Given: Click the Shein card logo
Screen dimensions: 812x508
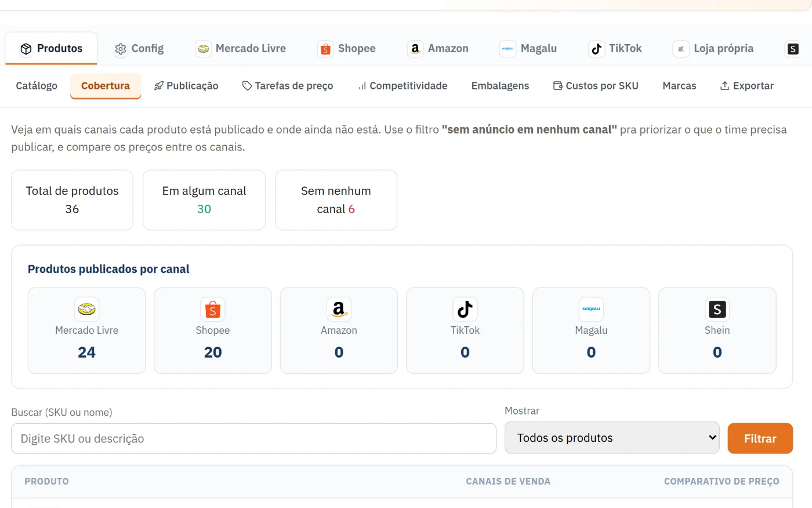Looking at the screenshot, I should 717,309.
